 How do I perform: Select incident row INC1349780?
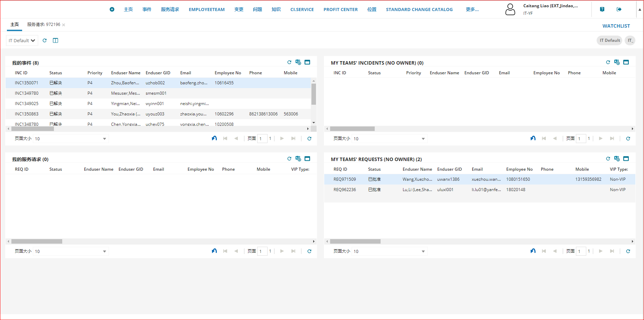(158, 93)
